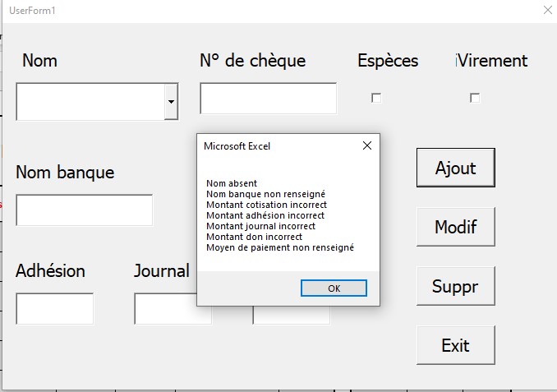The image size is (557, 392).
Task: Click the Espèces label text
Action: (x=388, y=61)
